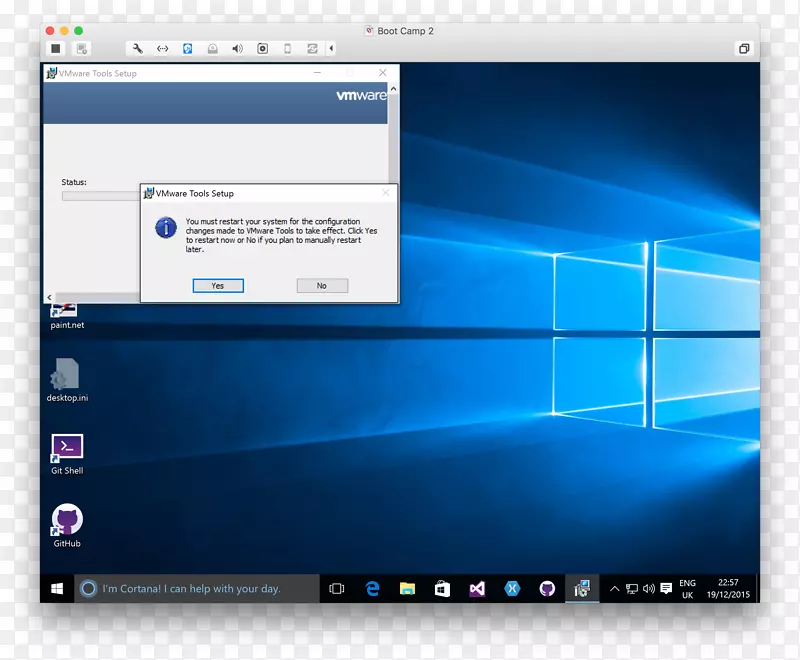Open the Git Shell desktop shortcut
Screen dimensions: 800x660
tap(66, 448)
